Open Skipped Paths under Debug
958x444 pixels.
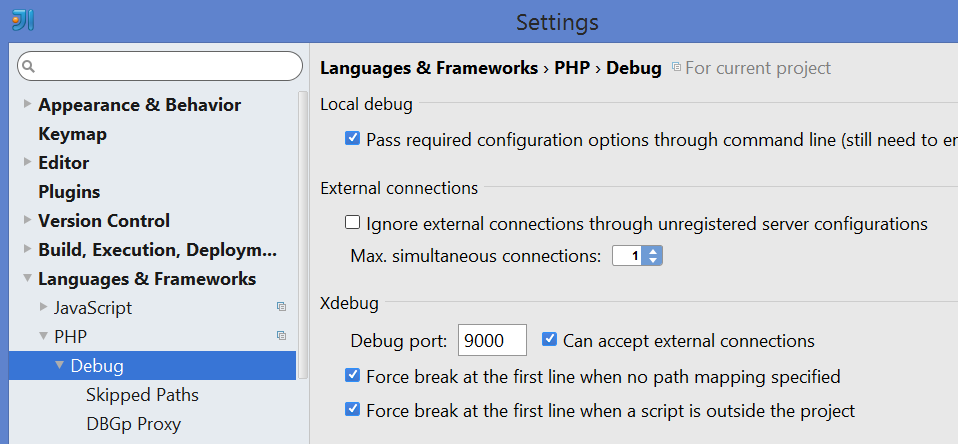[142, 395]
